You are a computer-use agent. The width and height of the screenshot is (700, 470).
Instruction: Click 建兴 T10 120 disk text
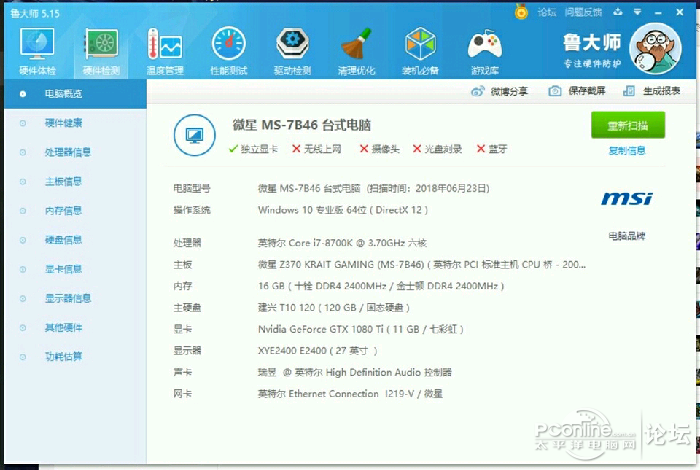333,308
